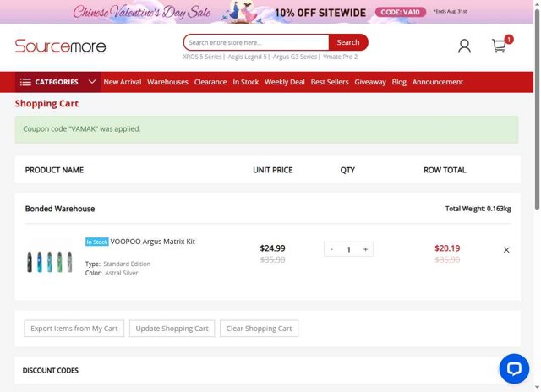Increase quantity with plus button
The height and width of the screenshot is (392, 541).
(365, 249)
